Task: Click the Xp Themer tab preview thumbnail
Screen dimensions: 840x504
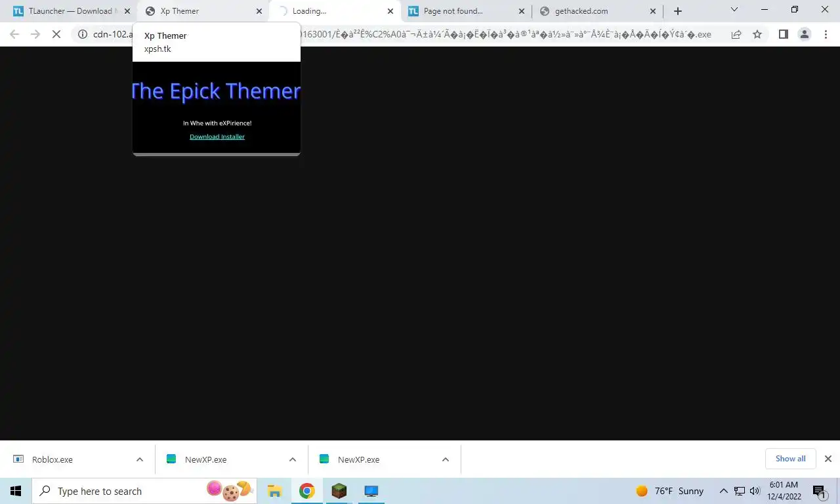Action: 217,108
